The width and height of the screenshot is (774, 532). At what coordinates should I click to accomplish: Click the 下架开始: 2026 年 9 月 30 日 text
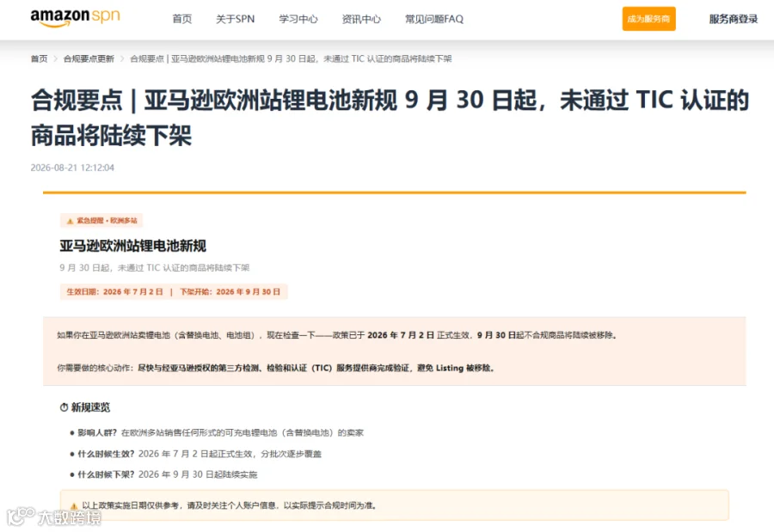(230, 291)
